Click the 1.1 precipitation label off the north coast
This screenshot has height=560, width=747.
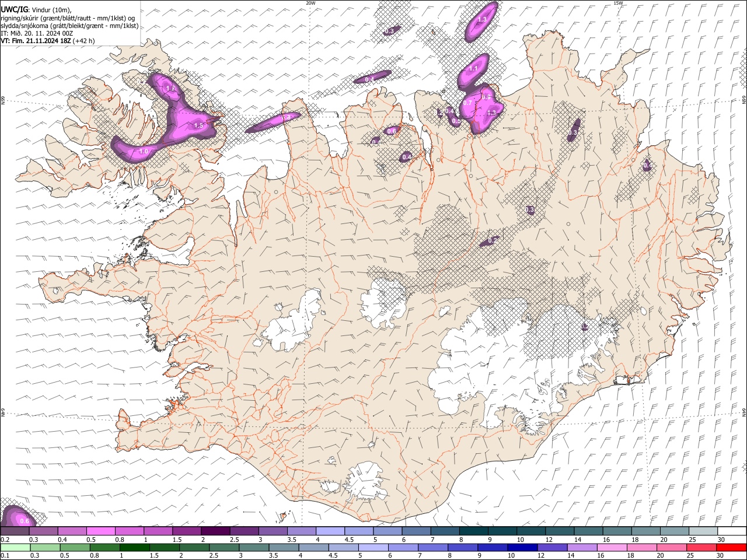click(x=473, y=69)
